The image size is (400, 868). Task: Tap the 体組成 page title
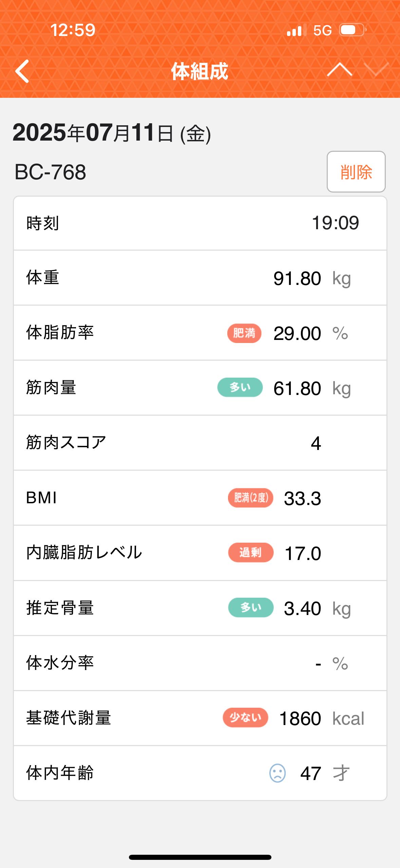[x=199, y=71]
